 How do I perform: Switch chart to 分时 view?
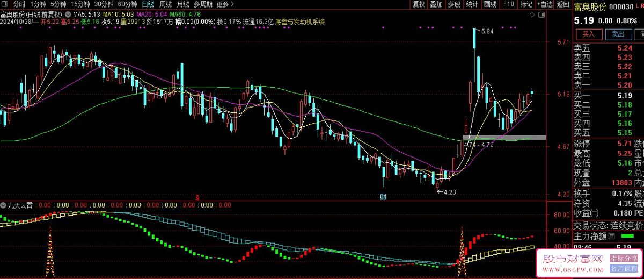[19, 4]
